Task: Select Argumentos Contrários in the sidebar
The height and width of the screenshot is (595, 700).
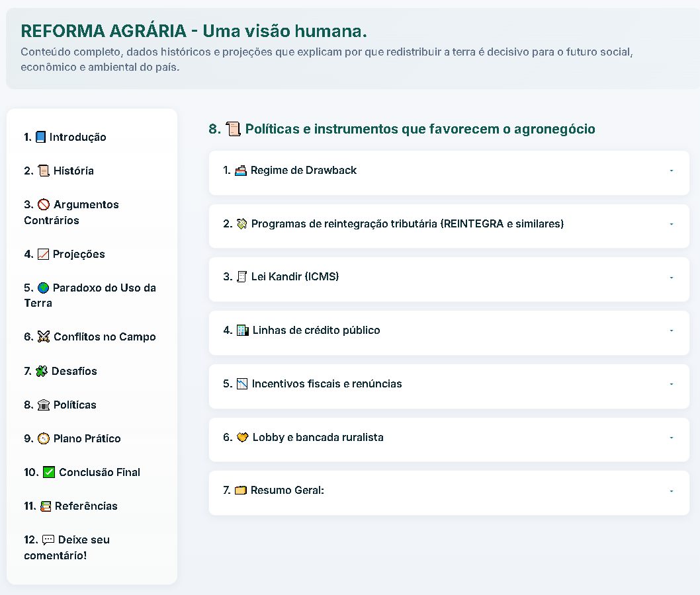Action: click(x=71, y=212)
